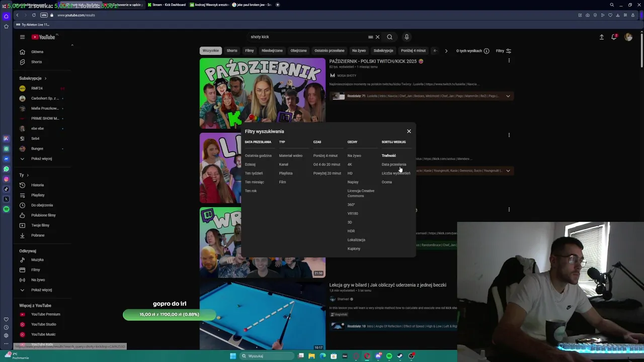Open Muzyka under Odkrywaj
Viewport: 644px width, 362px height.
37,260
